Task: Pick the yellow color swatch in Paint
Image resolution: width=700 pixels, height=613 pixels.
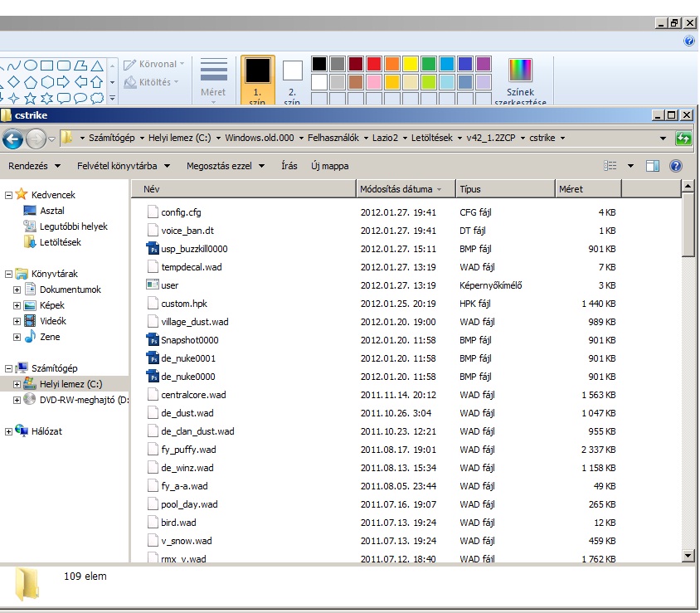Action: click(x=411, y=64)
